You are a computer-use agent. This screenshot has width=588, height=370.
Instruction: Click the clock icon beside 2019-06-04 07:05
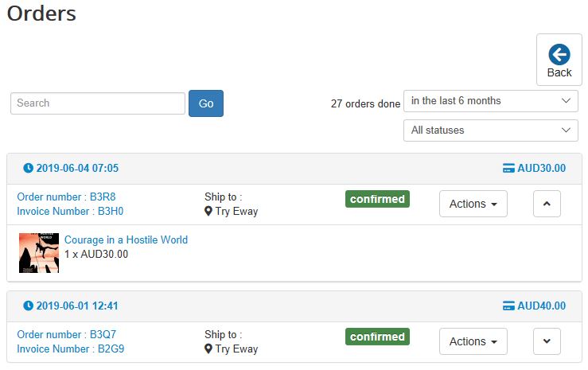coord(29,169)
